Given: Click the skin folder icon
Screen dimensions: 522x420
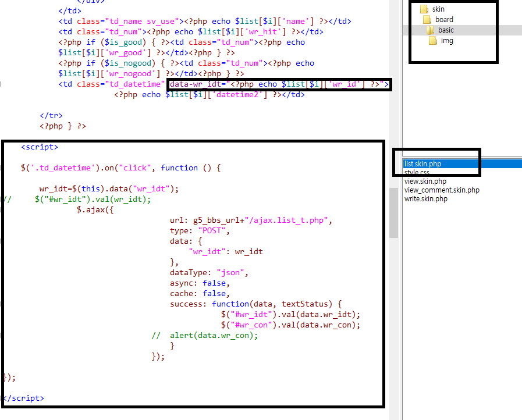Looking at the screenshot, I should tap(423, 9).
